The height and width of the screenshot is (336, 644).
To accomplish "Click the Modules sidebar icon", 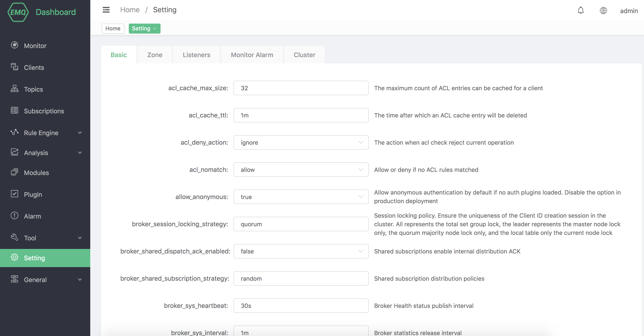I will click(x=15, y=172).
